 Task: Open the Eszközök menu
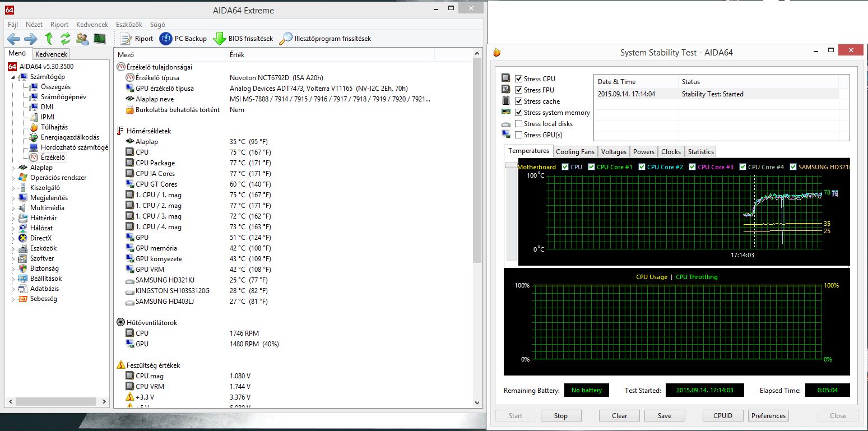click(x=129, y=25)
